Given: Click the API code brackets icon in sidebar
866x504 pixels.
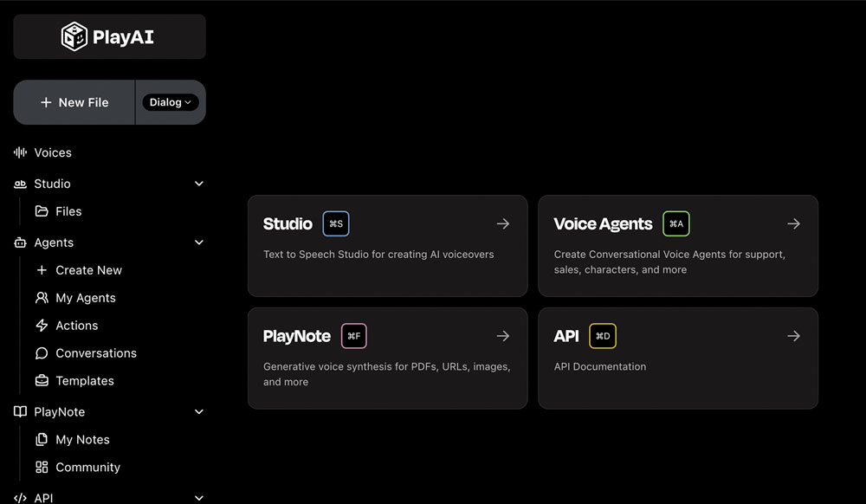Looking at the screenshot, I should (21, 498).
